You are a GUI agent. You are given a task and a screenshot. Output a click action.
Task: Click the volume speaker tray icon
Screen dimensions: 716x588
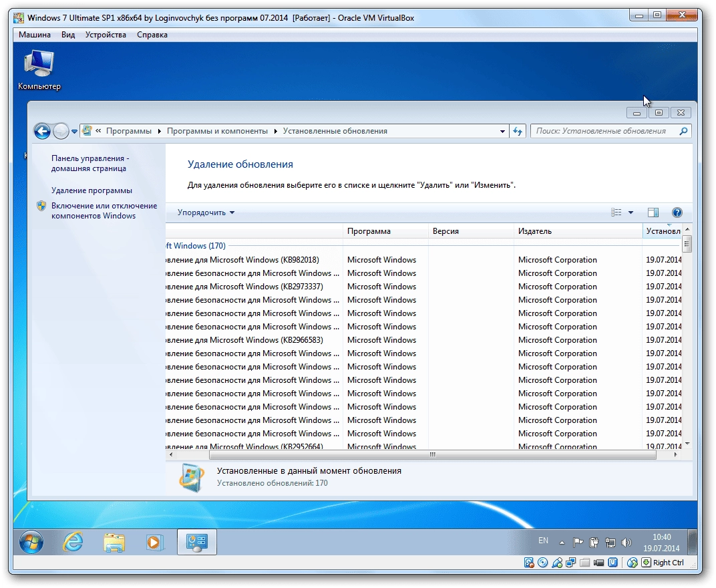coord(626,543)
